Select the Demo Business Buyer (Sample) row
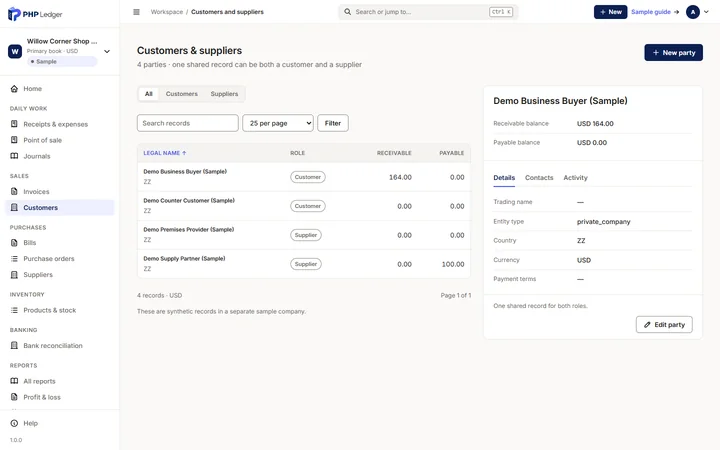Image resolution: width=720 pixels, height=450 pixels. tap(304, 177)
